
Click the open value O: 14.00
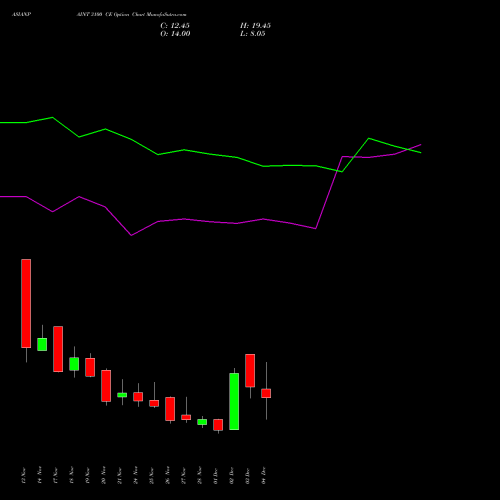pyautogui.click(x=175, y=34)
